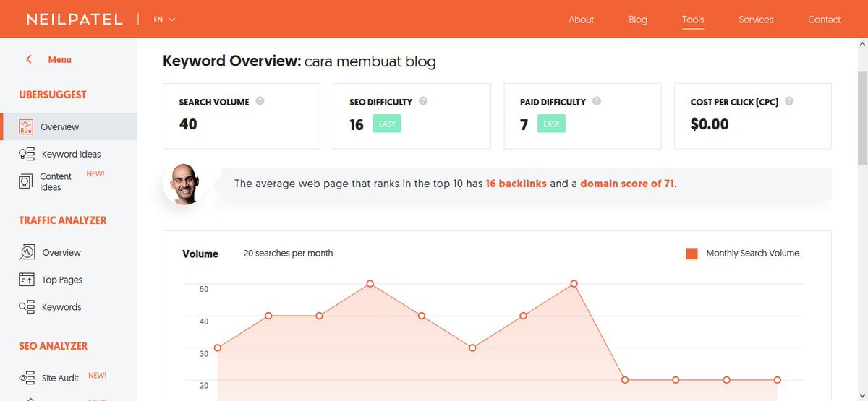868x401 pixels.
Task: Click the UBERSUGGEST section heading
Action: point(53,95)
